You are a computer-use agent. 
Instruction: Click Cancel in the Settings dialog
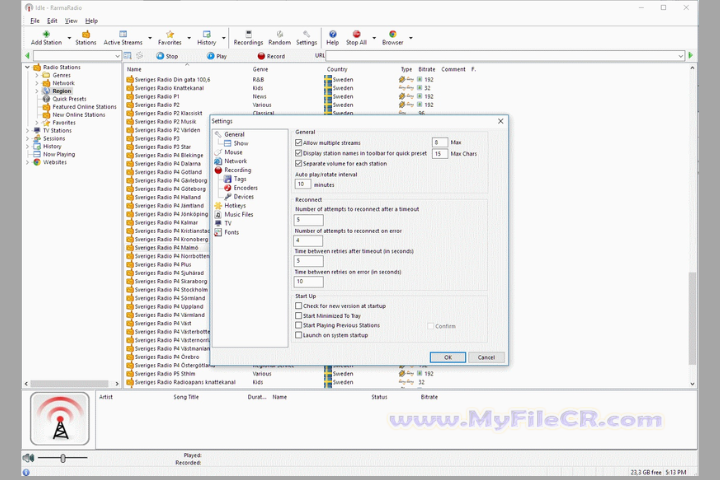point(486,357)
